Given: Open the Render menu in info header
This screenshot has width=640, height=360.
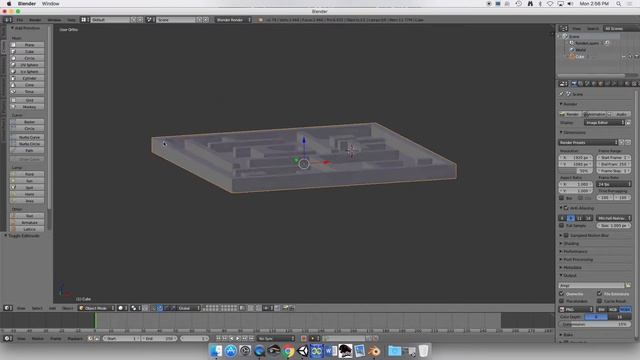Looking at the screenshot, I should (36, 20).
